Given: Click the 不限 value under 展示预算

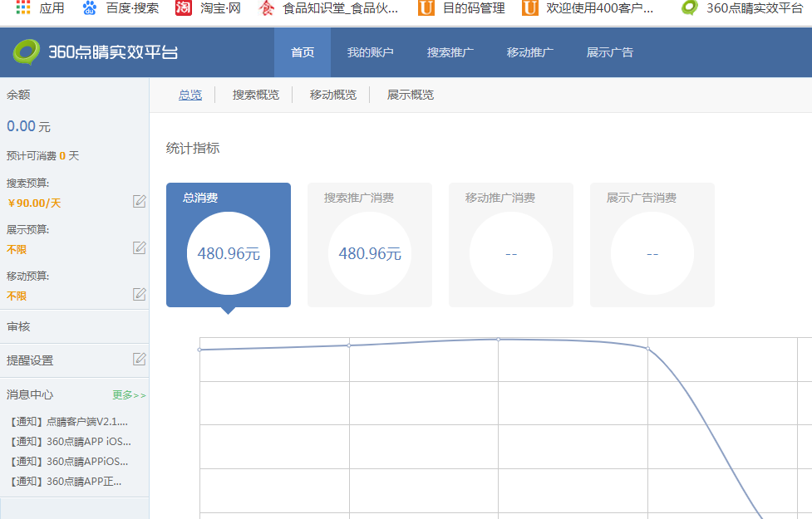Looking at the screenshot, I should [17, 249].
